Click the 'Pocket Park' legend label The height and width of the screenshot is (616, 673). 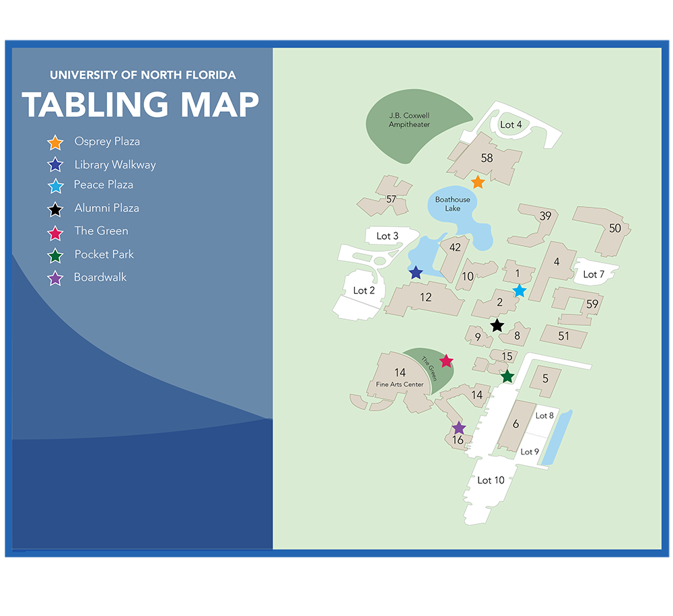104,254
